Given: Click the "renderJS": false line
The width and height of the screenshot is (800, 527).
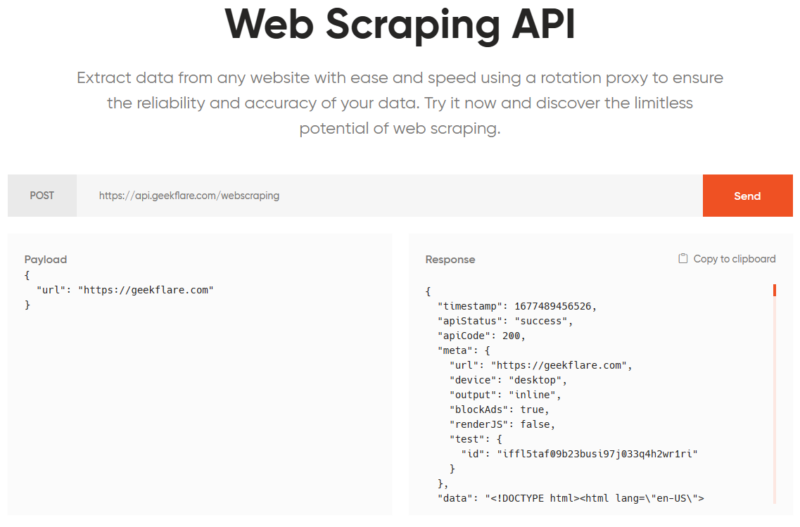Looking at the screenshot, I should 502,424.
